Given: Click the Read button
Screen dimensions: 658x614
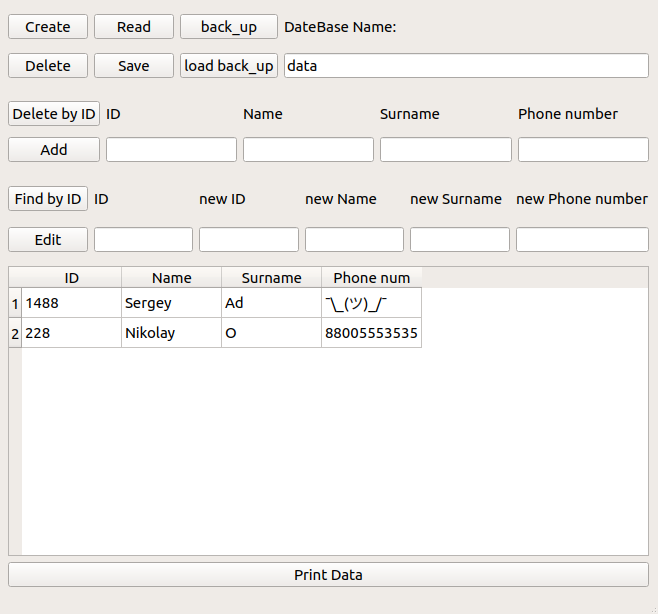Looking at the screenshot, I should pyautogui.click(x=134, y=27).
